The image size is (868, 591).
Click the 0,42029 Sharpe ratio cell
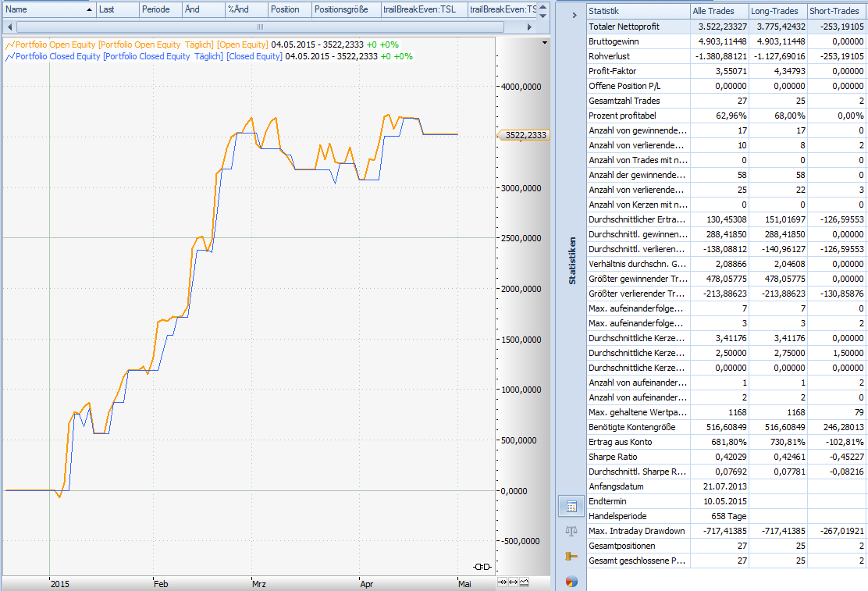tap(720, 457)
